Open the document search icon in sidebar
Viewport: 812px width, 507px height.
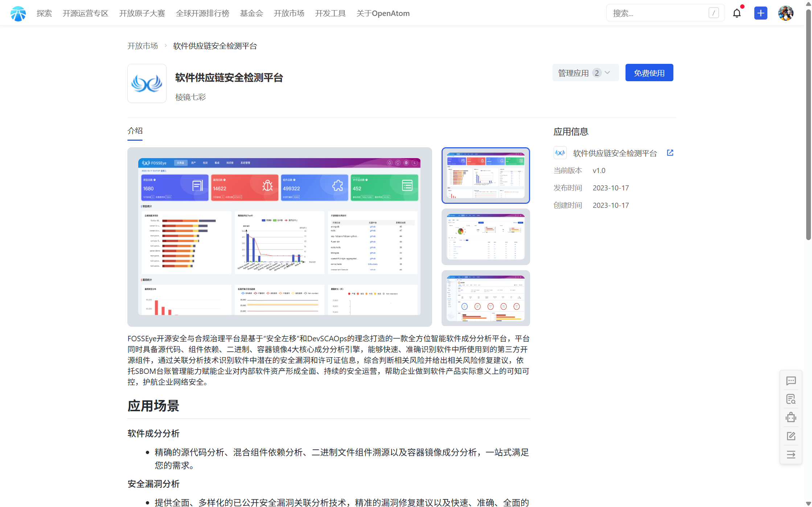click(x=791, y=399)
